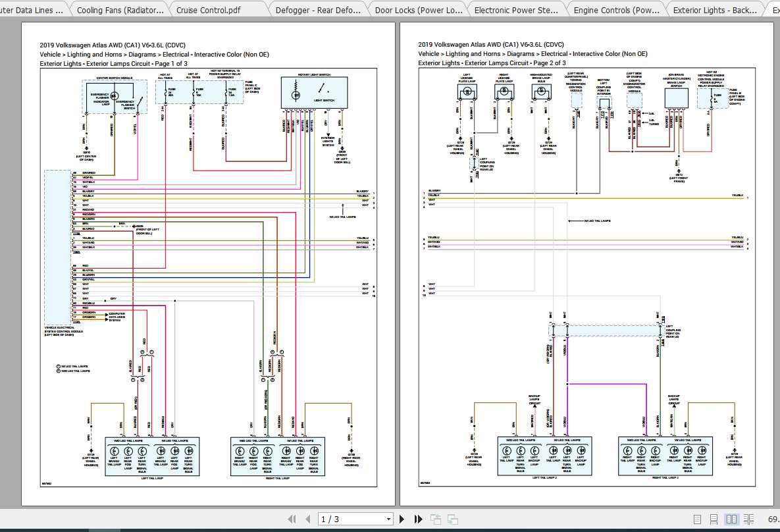780x532 pixels.
Task: Switch to continuous scrolling view
Action: tap(714, 519)
